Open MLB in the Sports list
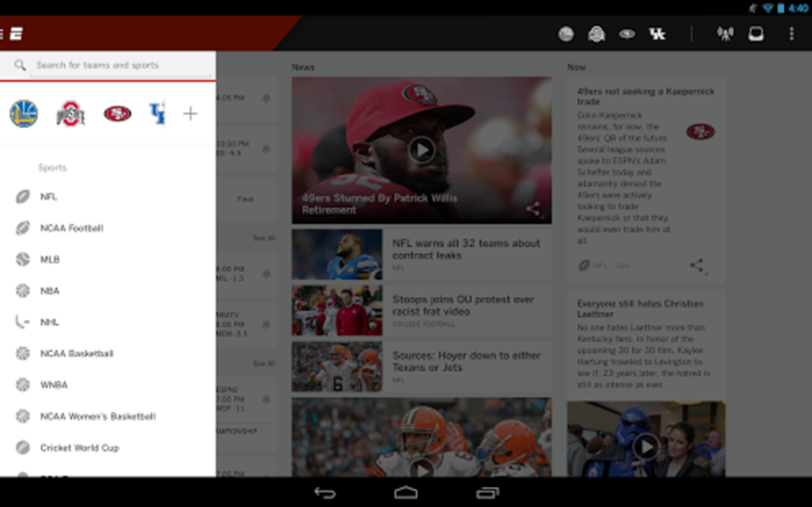The width and height of the screenshot is (812, 507). pos(107,259)
